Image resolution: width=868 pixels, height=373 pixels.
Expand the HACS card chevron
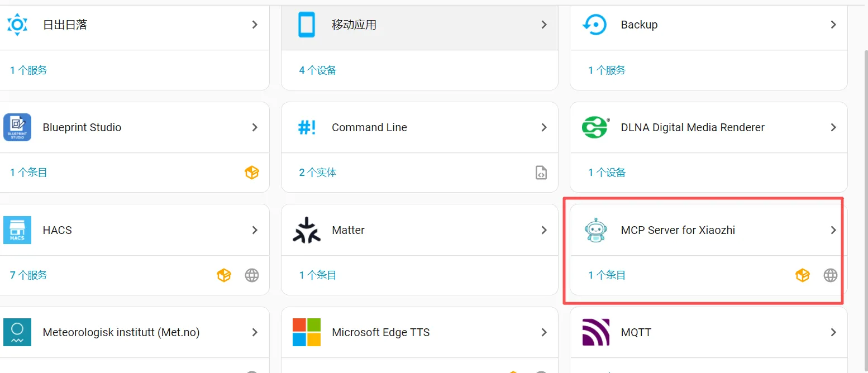(255, 230)
